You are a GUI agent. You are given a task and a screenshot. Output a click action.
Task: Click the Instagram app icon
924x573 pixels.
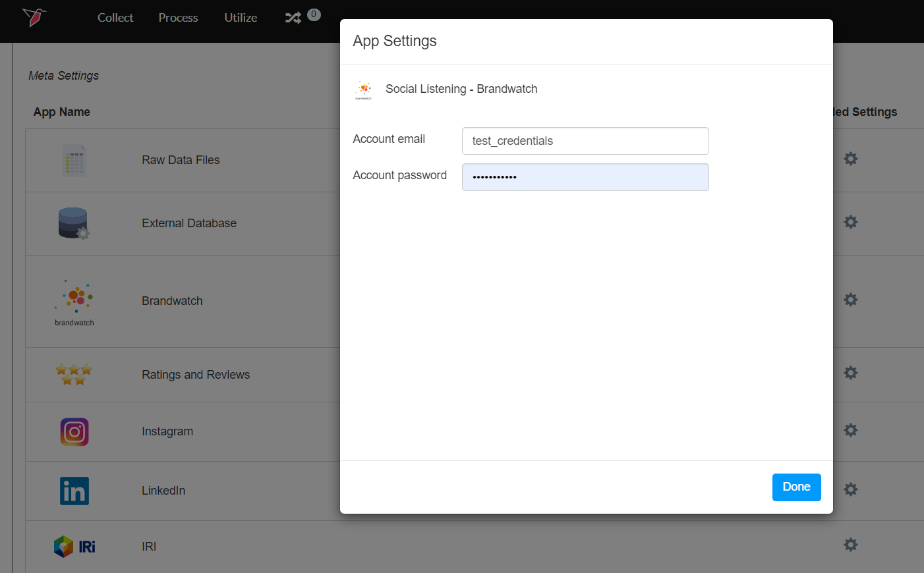pos(74,432)
